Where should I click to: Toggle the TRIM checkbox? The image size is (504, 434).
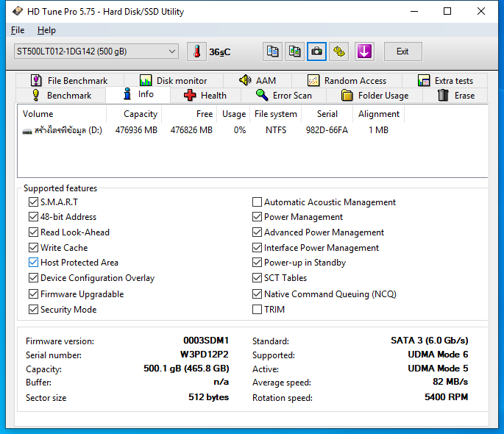pos(258,310)
